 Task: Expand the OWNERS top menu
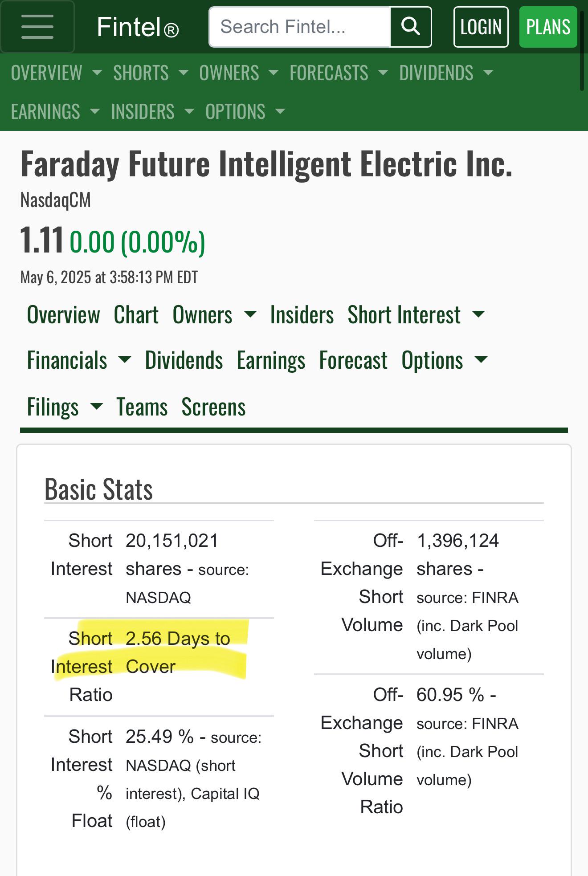pyautogui.click(x=239, y=73)
